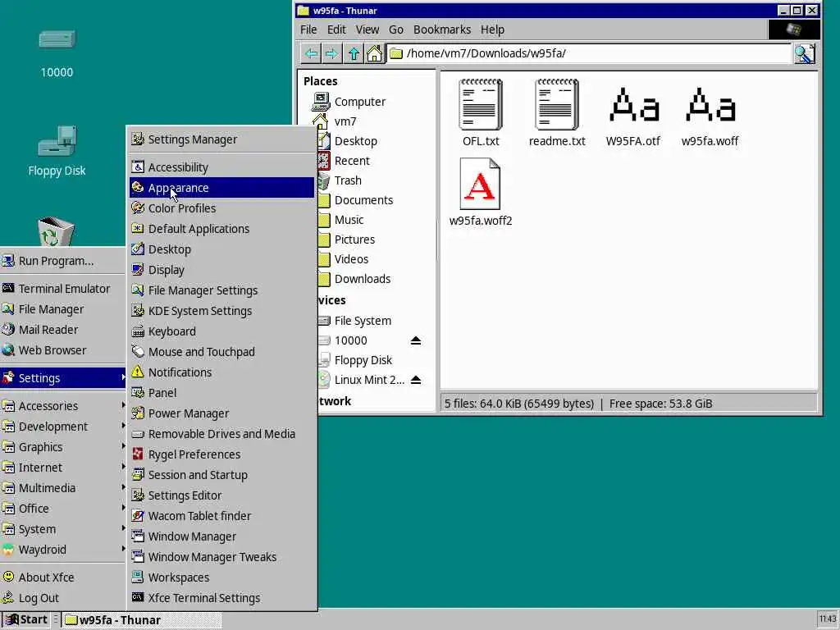Open Mouse and Touchpad settings
This screenshot has height=630, width=840.
[x=221, y=352]
